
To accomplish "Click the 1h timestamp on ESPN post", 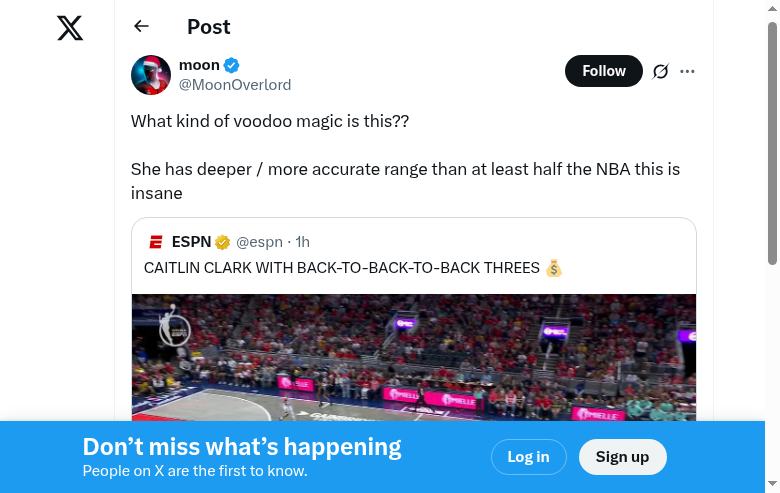I will coord(303,242).
